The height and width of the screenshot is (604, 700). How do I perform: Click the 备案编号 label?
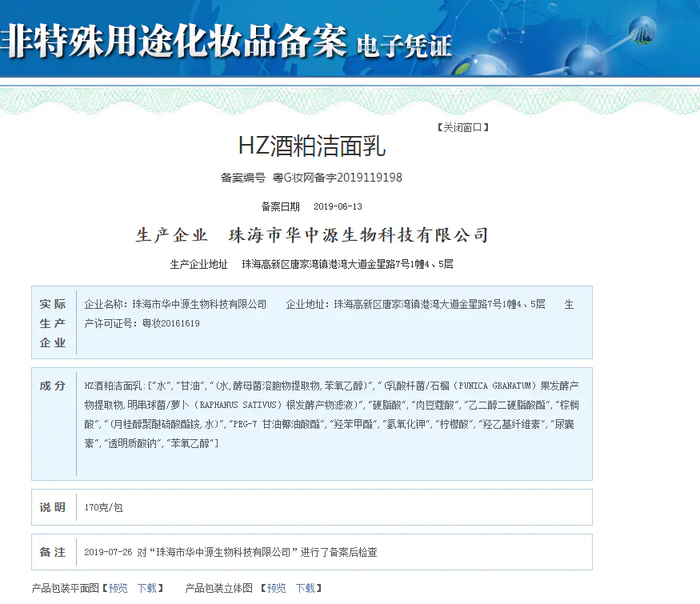coord(243,178)
